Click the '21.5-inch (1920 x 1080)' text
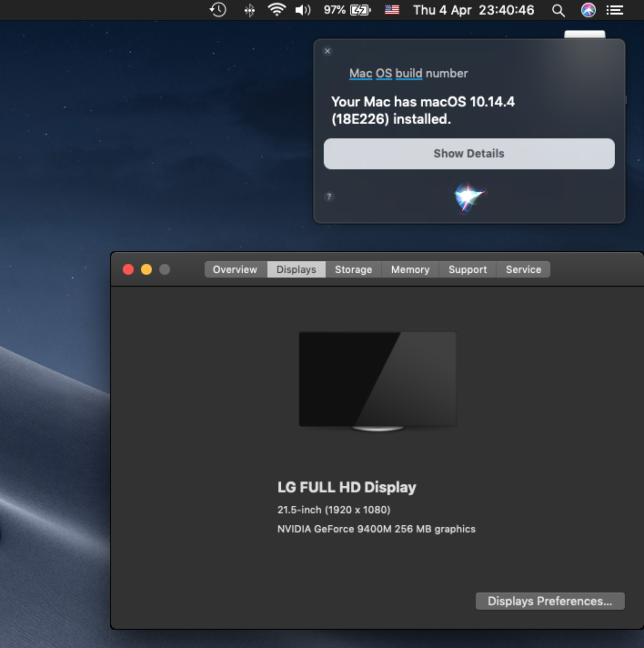Viewport: 644px width, 648px height. point(334,510)
